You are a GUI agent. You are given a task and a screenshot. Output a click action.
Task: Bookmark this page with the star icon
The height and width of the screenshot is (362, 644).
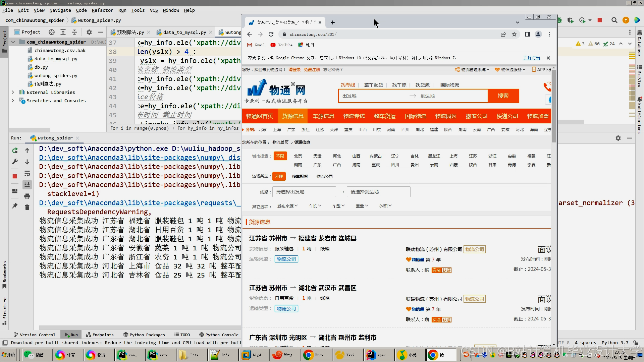(x=514, y=34)
